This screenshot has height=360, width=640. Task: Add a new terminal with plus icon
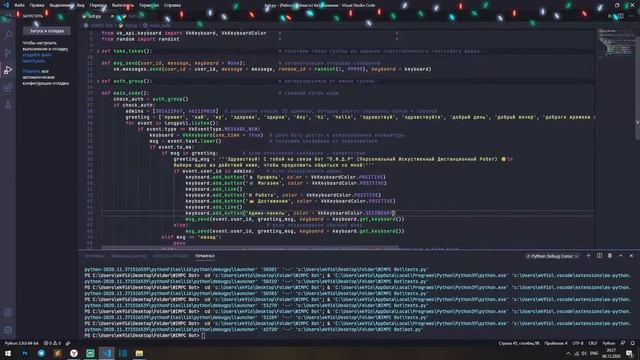[588, 256]
